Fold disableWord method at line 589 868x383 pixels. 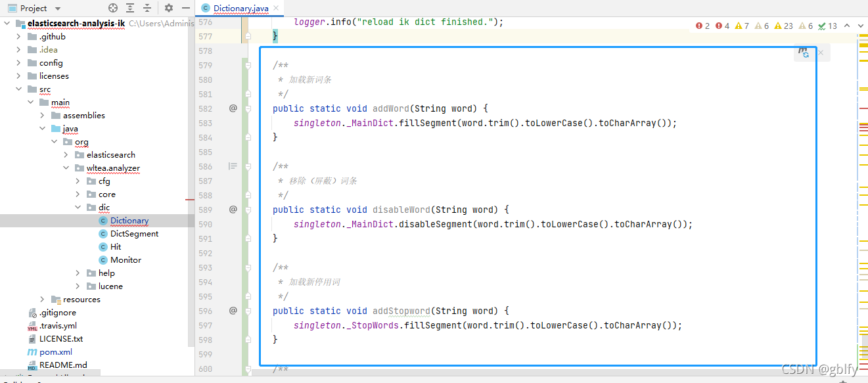pos(248,210)
